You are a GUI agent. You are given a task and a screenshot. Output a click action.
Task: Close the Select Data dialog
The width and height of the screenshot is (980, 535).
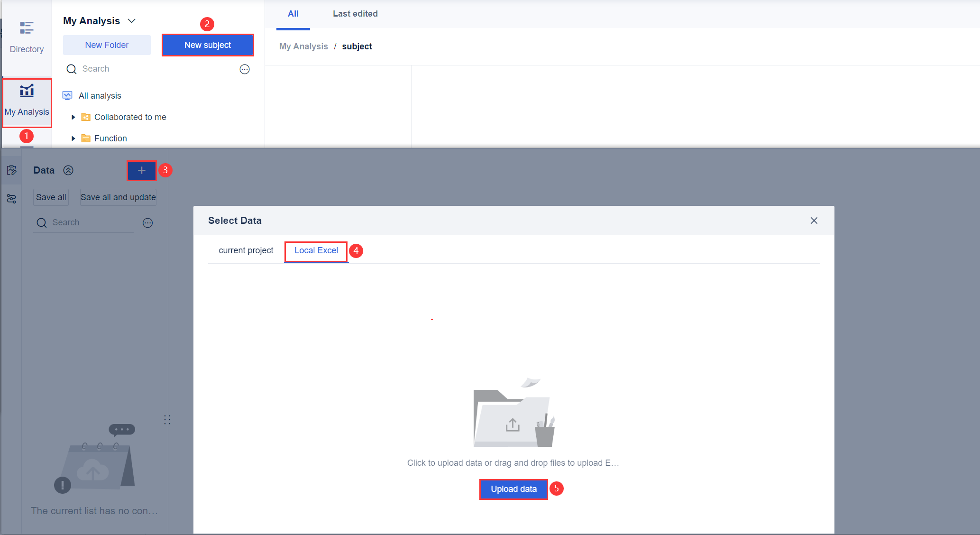point(814,221)
